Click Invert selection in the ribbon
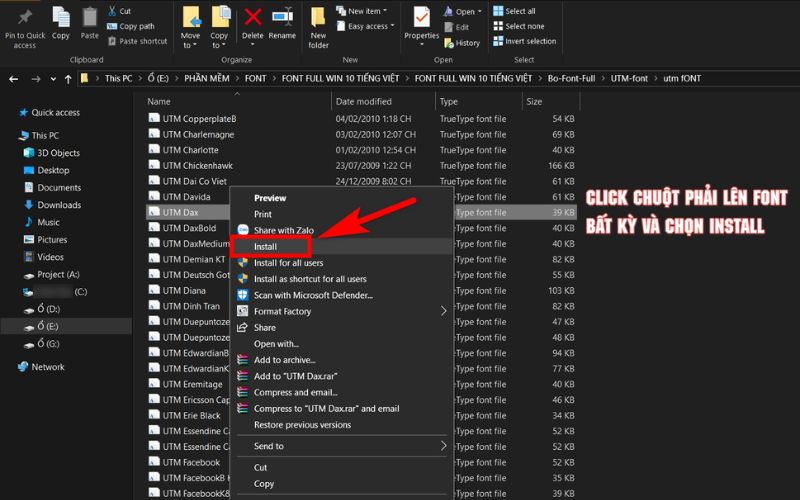Screen dimensions: 800x500 pyautogui.click(x=525, y=41)
